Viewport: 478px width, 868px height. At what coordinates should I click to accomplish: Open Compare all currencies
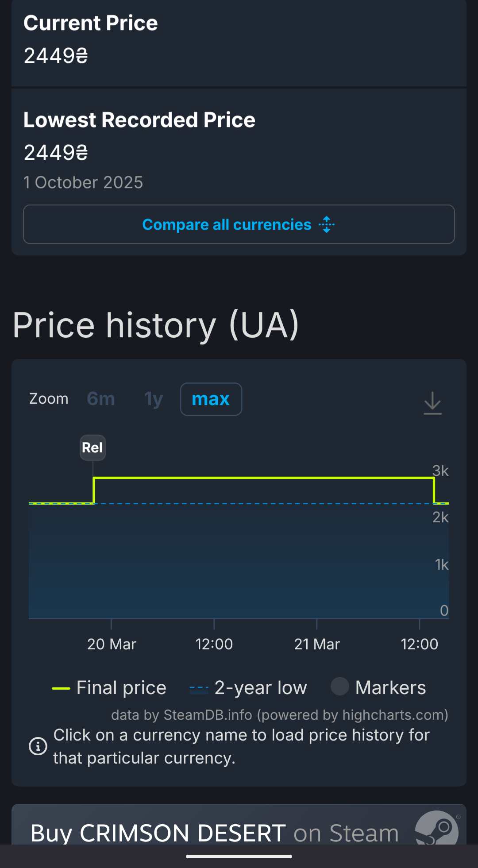[x=227, y=225]
